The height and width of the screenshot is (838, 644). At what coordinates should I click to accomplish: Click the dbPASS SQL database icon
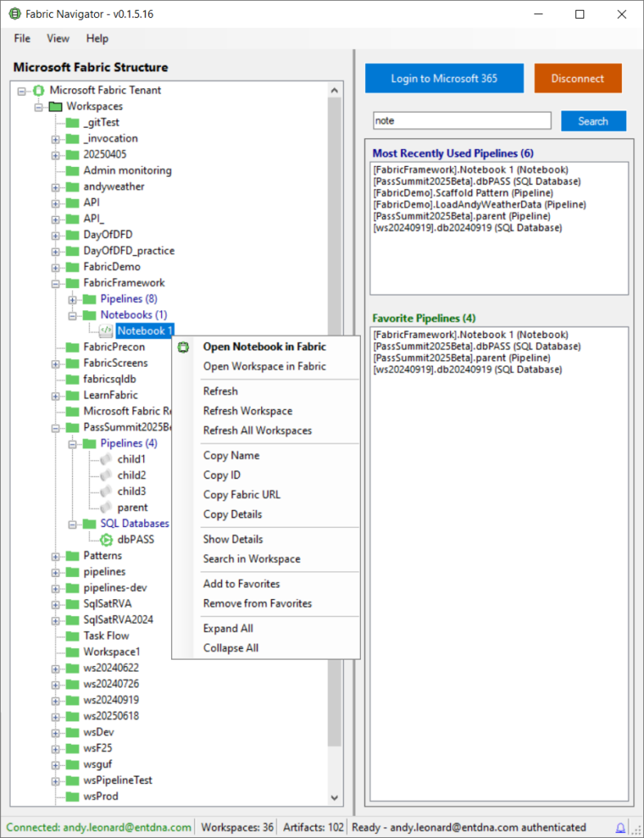pos(106,539)
